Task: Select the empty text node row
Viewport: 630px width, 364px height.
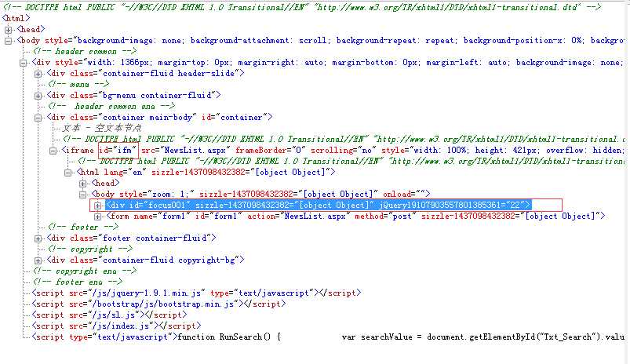Action: (102, 128)
